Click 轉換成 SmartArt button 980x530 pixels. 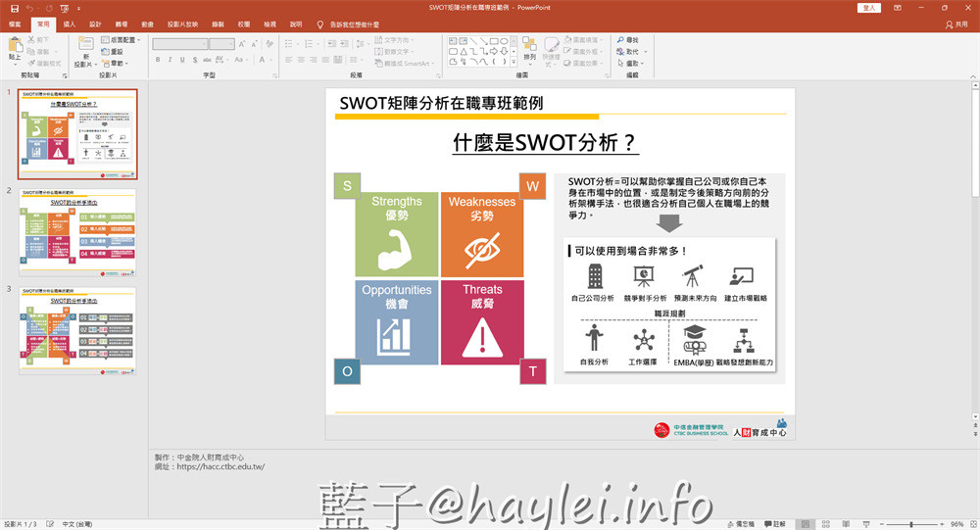(x=405, y=63)
